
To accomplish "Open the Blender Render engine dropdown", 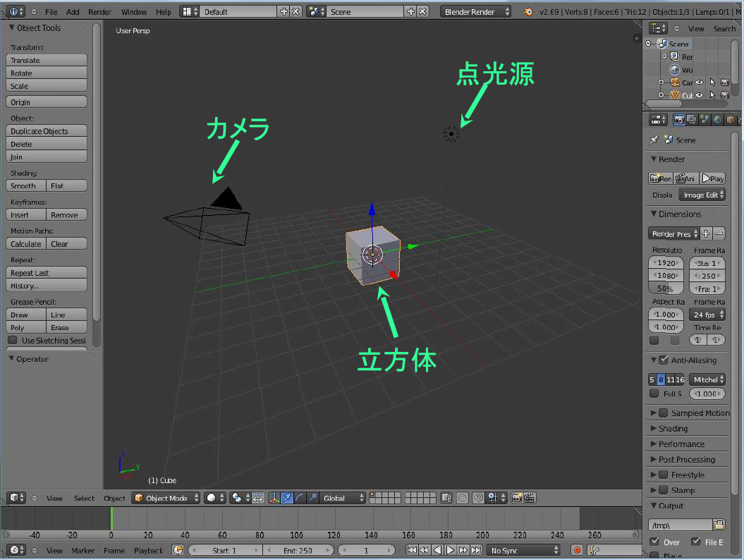I will [x=476, y=12].
